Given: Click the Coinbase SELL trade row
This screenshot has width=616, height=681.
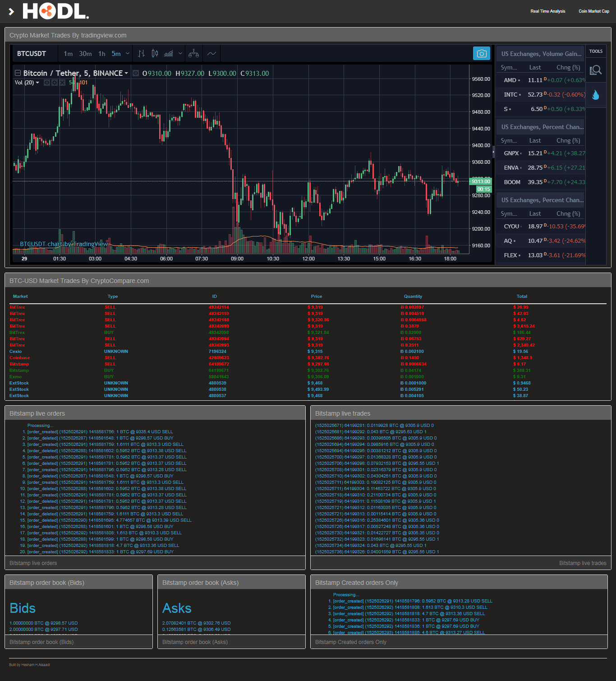Looking at the screenshot, I should (x=308, y=358).
